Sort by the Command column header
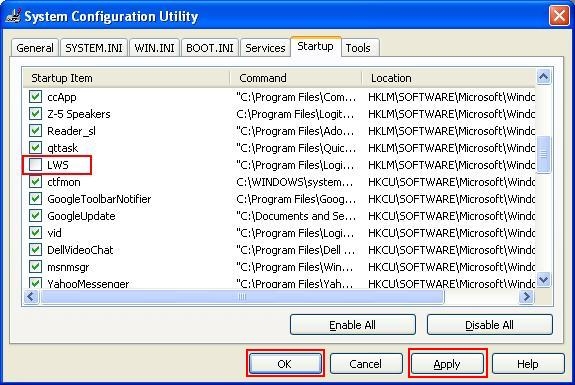575x385 pixels. click(x=296, y=78)
